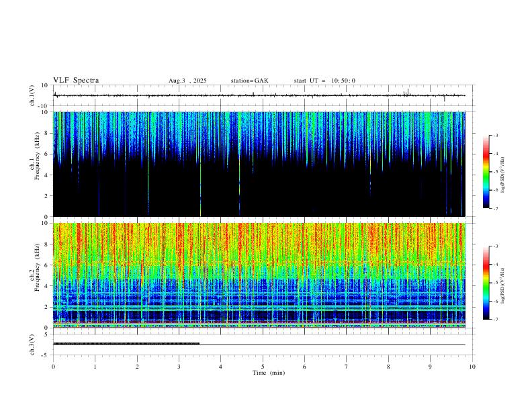532x411 pixels.
Task: Click time-axis tick label "1"
Action: pyautogui.click(x=95, y=367)
